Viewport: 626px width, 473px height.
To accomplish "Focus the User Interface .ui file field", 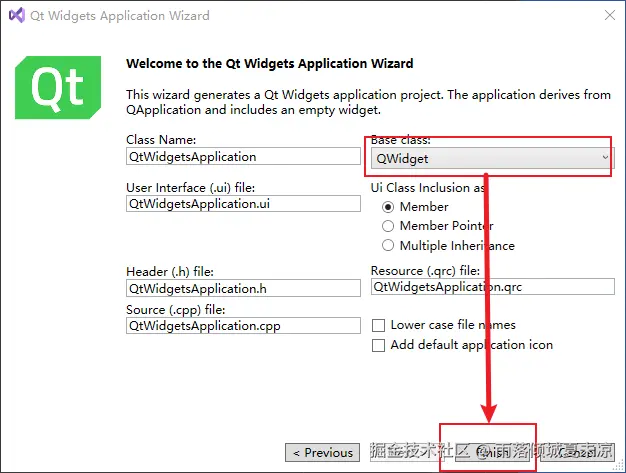I will coord(243,204).
